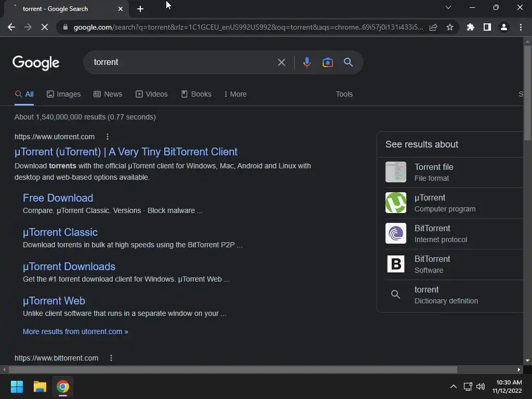Click torrent Dictionary definition search icon

[x=395, y=294]
